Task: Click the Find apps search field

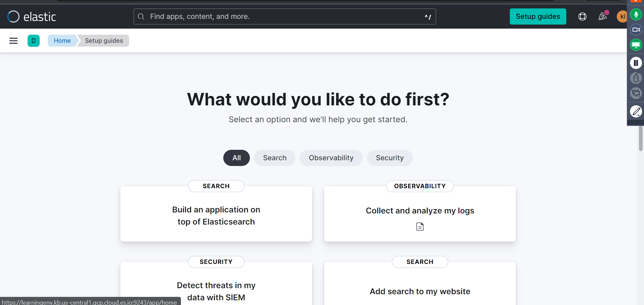Action: coord(284,16)
